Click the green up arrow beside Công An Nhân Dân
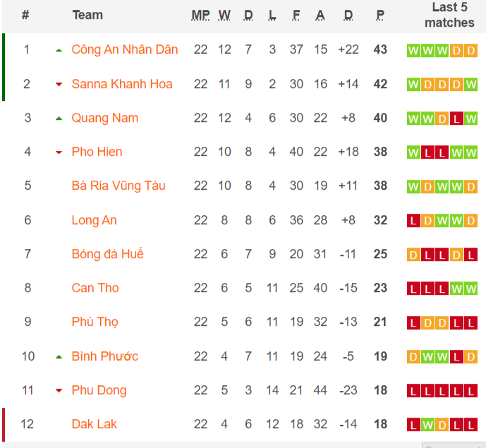Viewport: 486px width, 448px height. pyautogui.click(x=59, y=50)
